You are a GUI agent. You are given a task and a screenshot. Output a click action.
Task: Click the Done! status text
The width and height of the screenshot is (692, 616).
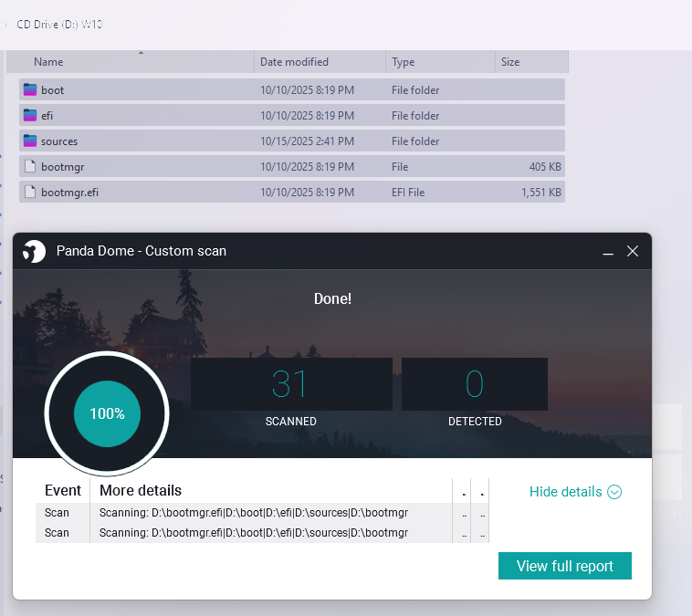[332, 298]
